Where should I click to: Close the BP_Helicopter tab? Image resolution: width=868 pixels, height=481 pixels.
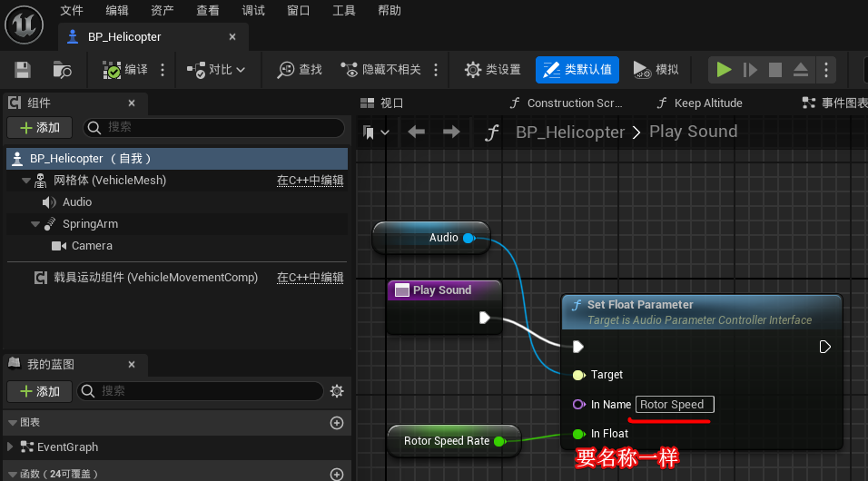pos(232,37)
